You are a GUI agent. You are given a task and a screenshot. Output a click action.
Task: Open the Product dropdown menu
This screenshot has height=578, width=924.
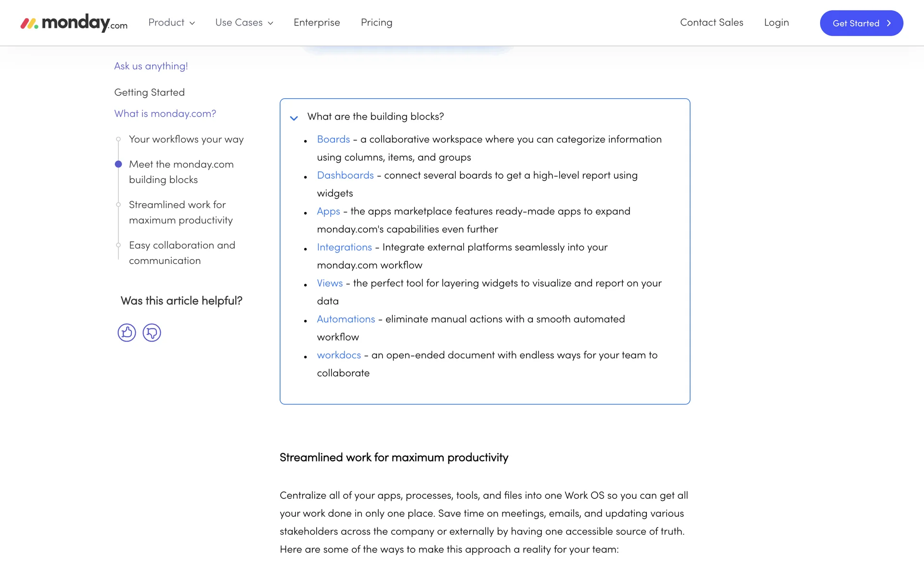(171, 23)
